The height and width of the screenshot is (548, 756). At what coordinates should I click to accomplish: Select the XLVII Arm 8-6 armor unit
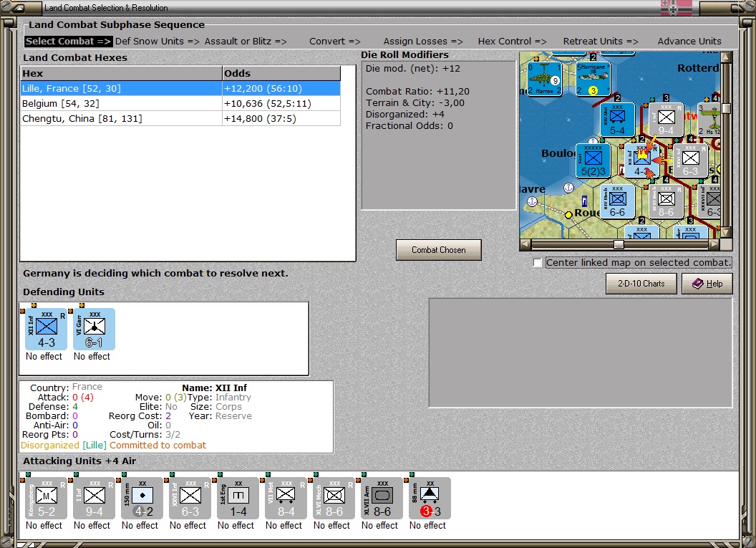tap(382, 499)
